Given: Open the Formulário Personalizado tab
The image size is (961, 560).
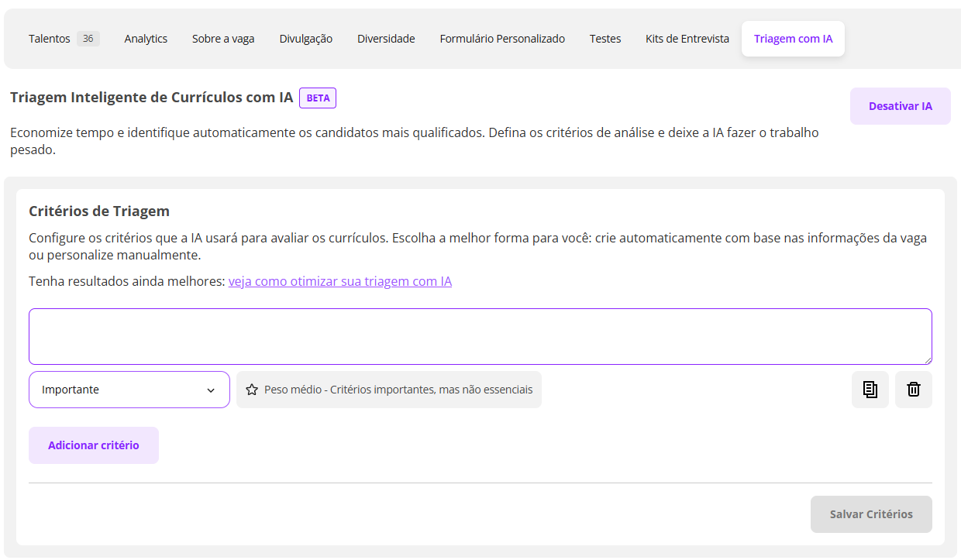Looking at the screenshot, I should [x=502, y=39].
